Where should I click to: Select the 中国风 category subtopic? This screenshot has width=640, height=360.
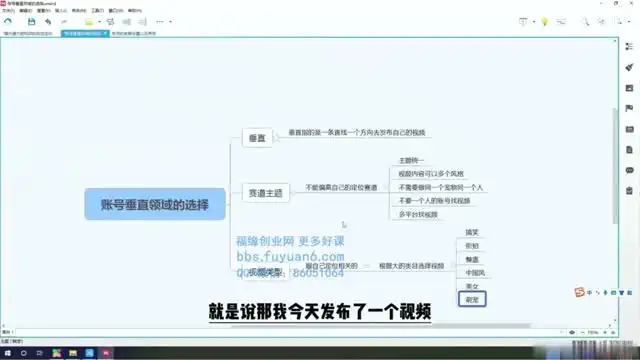coord(475,273)
